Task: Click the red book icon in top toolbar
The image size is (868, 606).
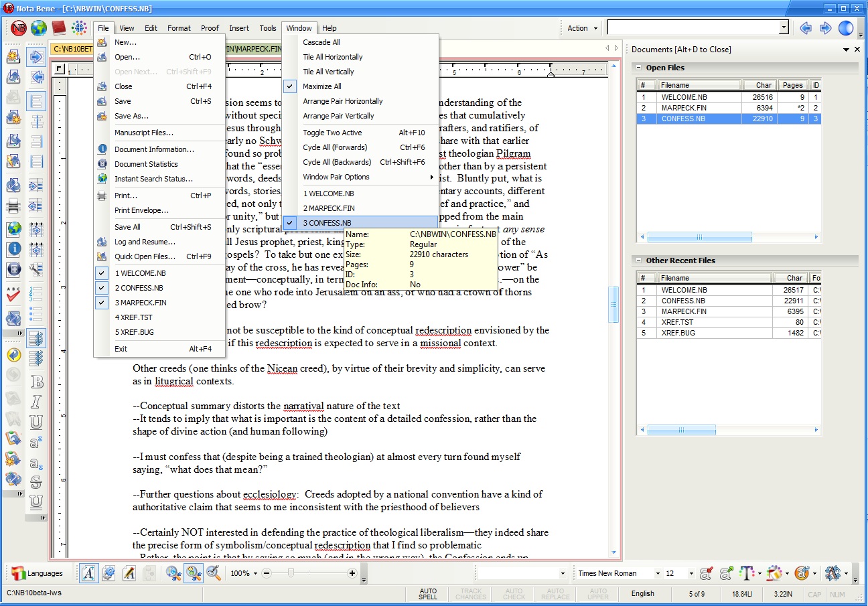Action: (x=59, y=28)
